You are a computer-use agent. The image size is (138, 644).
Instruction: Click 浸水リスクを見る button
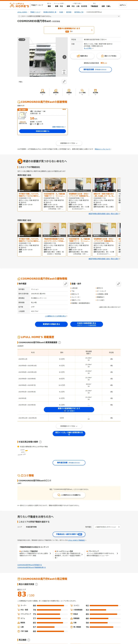[x=108, y=56]
